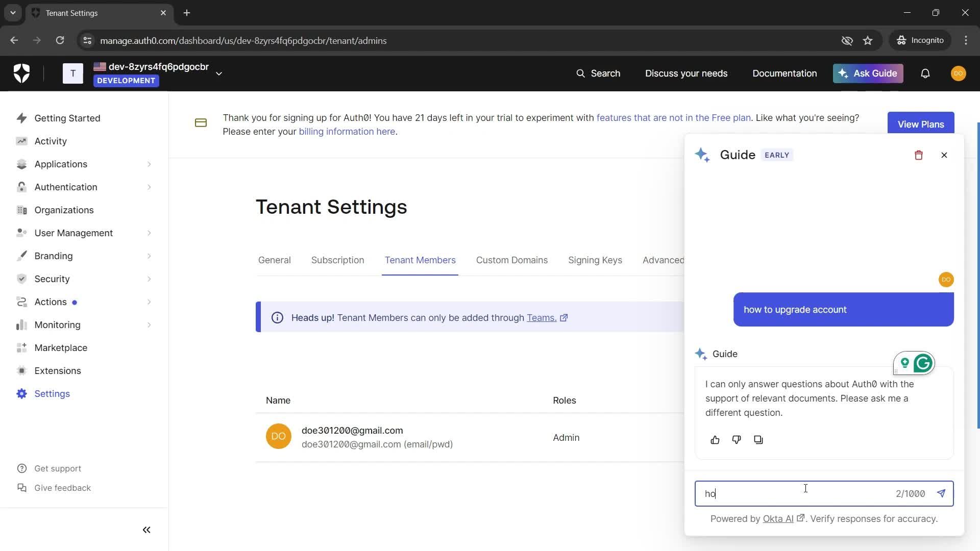Go back in browser history
The width and height of the screenshot is (980, 551).
pos(14,40)
